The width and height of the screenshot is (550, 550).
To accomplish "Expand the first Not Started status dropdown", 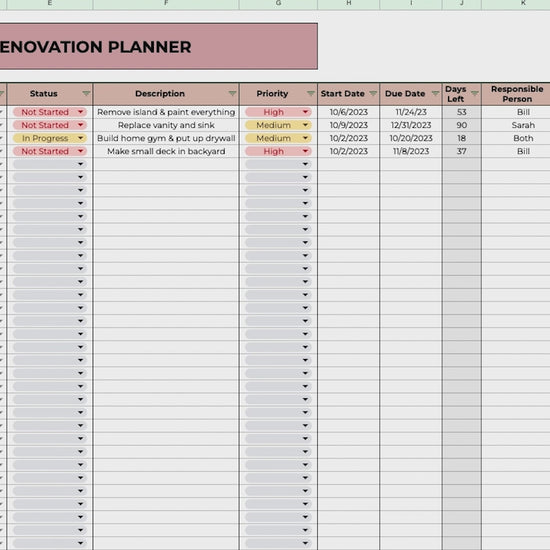I will [x=81, y=112].
